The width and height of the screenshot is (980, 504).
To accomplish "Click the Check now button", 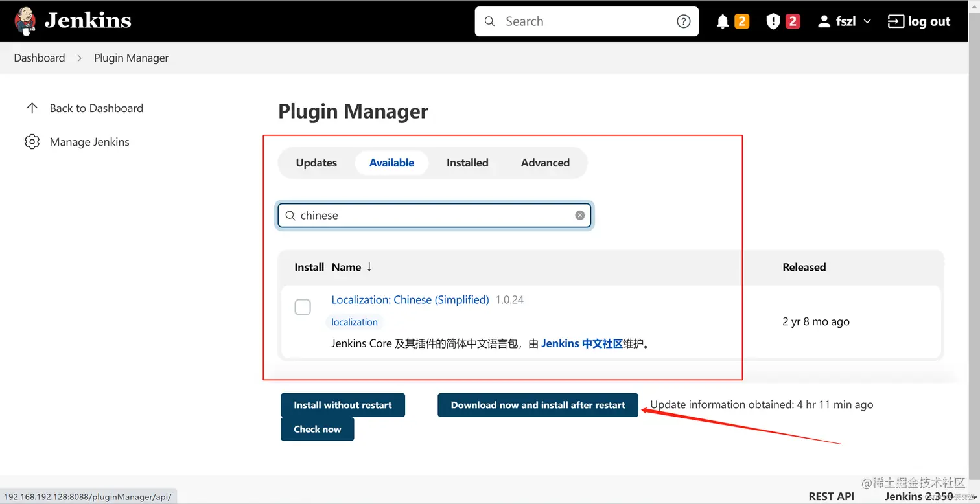I will [x=318, y=429].
